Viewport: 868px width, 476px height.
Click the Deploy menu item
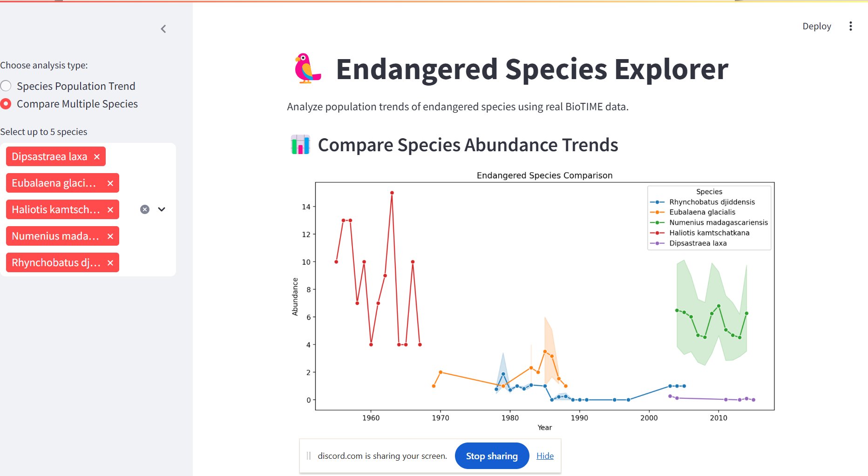click(816, 26)
